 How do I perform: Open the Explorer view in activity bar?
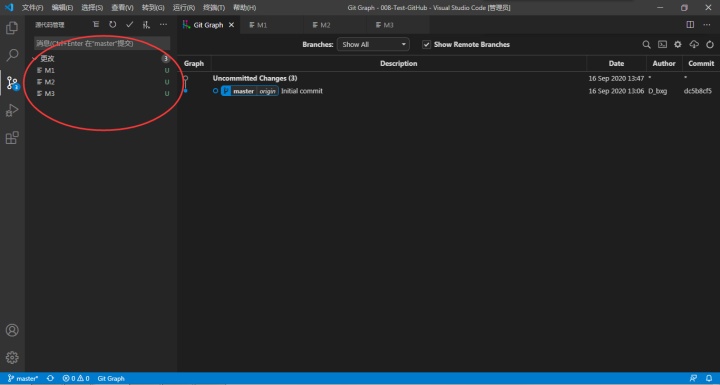click(x=12, y=28)
